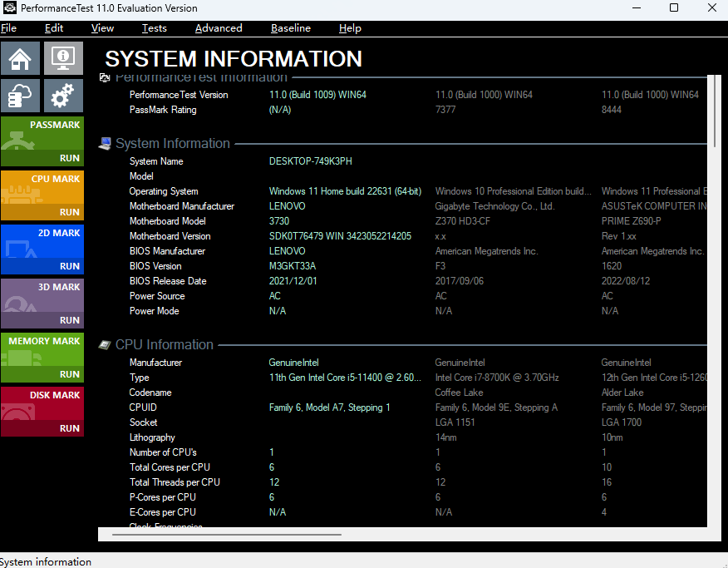Open the Baseline menu
Viewport: 728px width, 568px height.
pos(291,28)
